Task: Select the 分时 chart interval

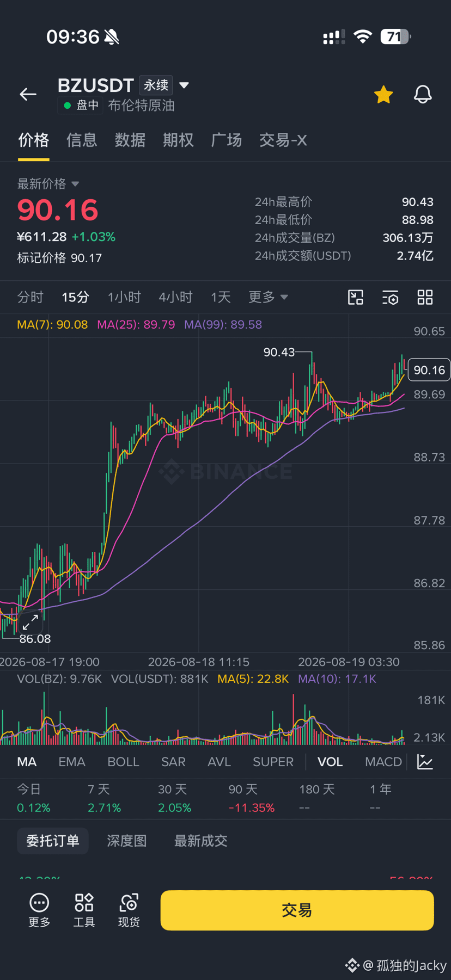Action: pos(30,297)
